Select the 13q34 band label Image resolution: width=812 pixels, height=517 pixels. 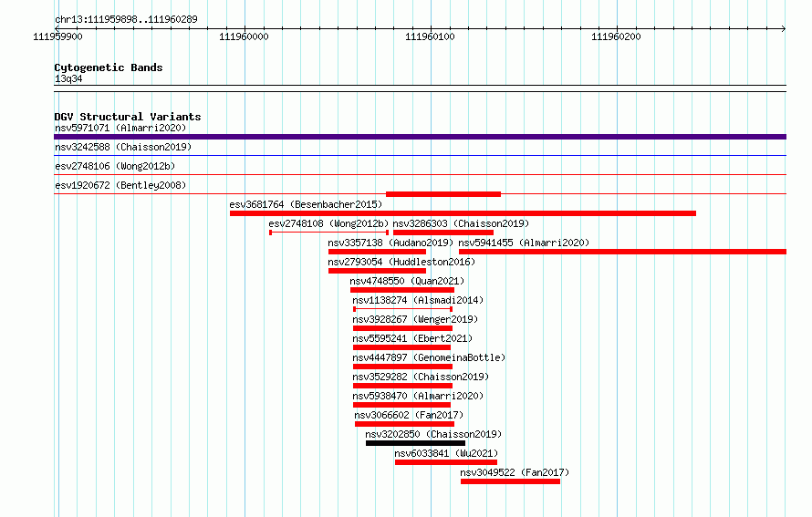point(68,78)
